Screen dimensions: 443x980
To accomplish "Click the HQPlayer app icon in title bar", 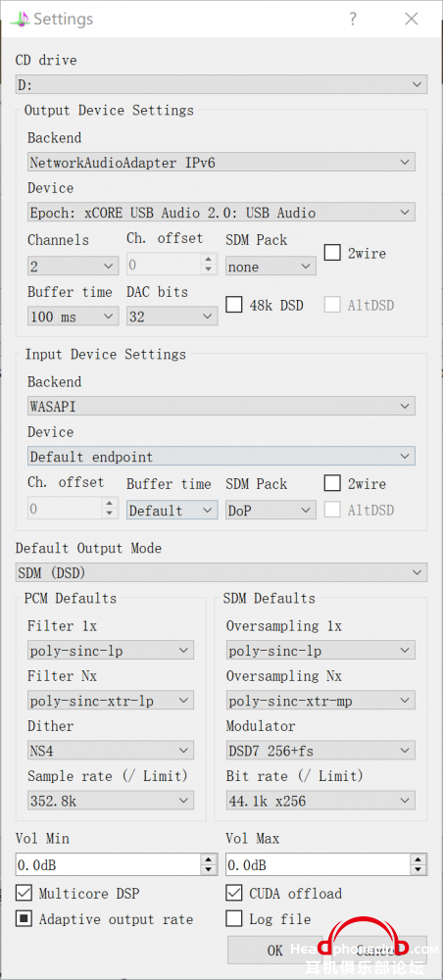I will 20,20.
